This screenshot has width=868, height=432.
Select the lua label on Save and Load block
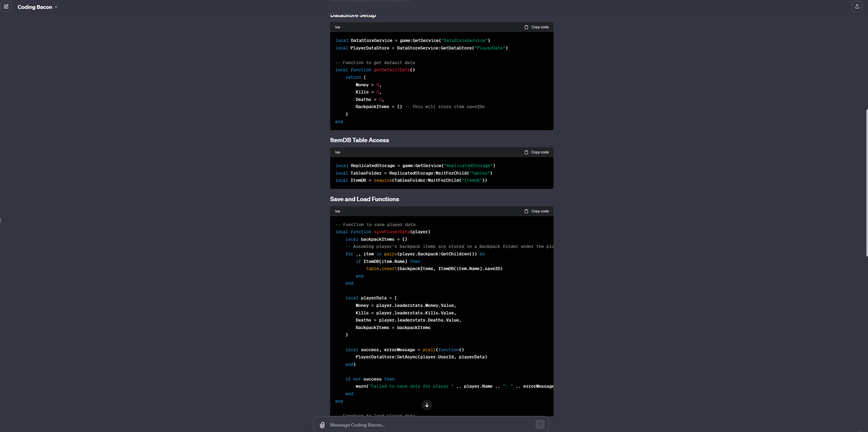click(x=337, y=211)
